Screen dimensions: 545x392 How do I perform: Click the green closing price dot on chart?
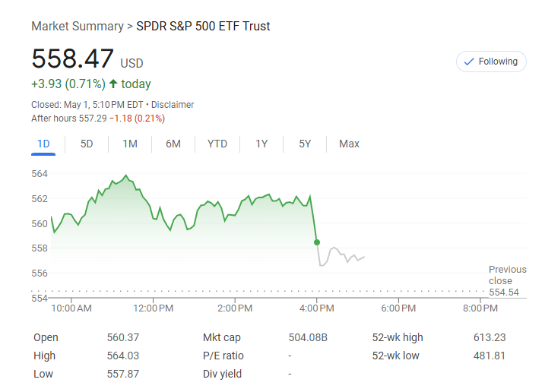tap(317, 242)
